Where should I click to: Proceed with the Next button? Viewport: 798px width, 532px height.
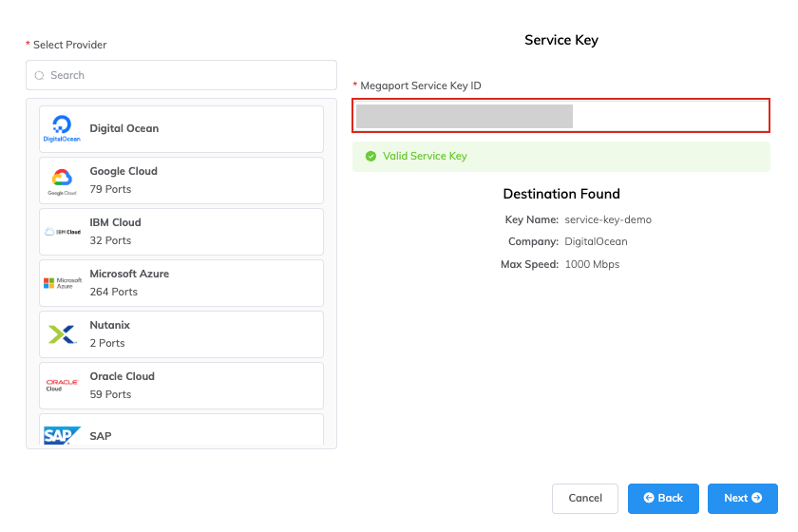743,498
